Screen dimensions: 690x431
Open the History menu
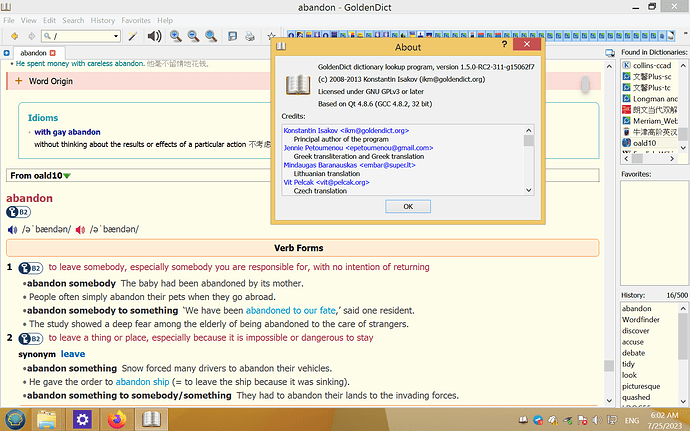pyautogui.click(x=103, y=20)
